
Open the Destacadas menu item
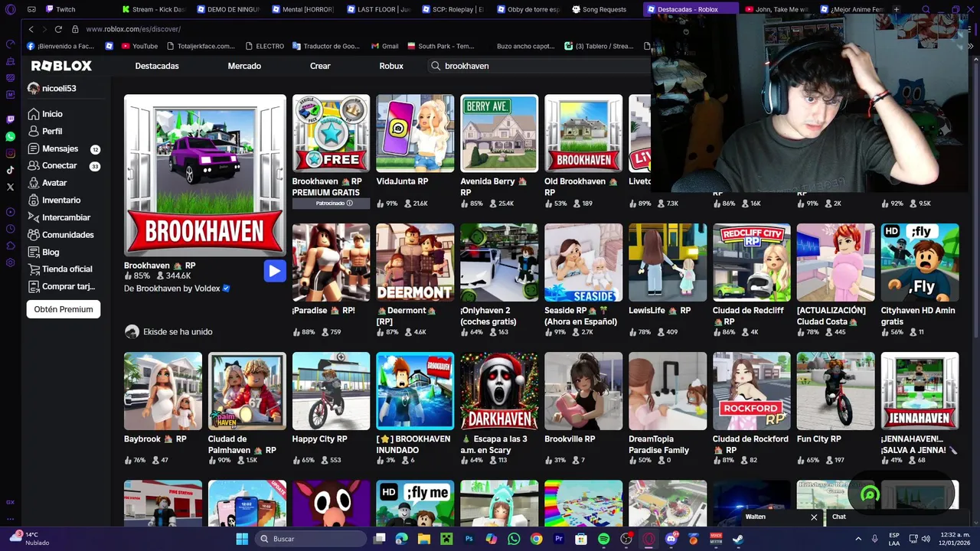[x=157, y=66]
